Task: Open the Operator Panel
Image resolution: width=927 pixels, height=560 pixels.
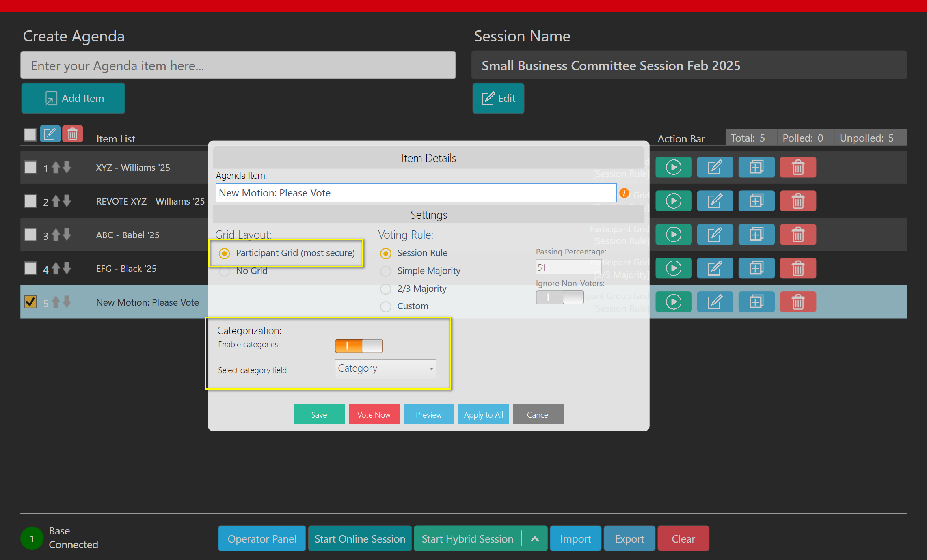Action: (x=262, y=539)
